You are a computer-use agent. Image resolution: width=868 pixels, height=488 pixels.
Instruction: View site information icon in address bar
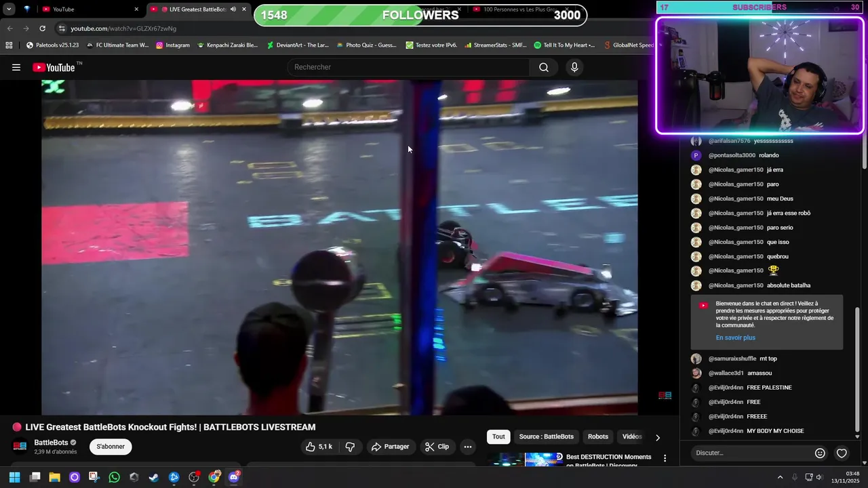[x=62, y=28]
